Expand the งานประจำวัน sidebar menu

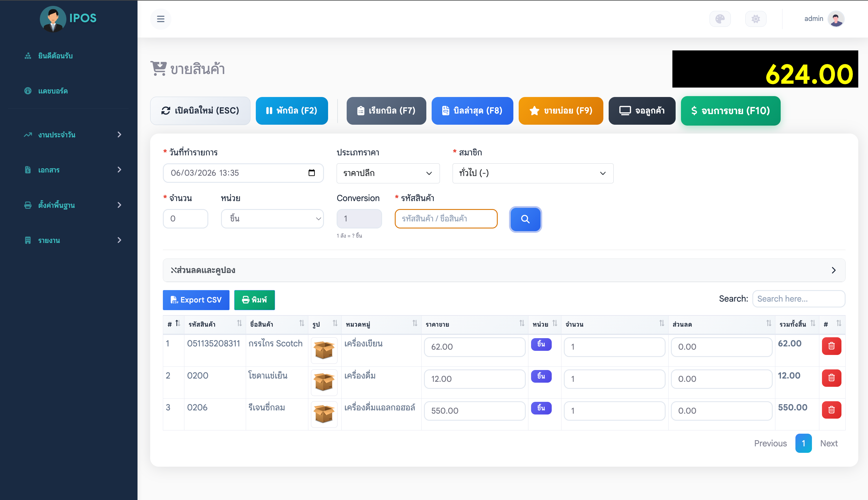(73, 135)
